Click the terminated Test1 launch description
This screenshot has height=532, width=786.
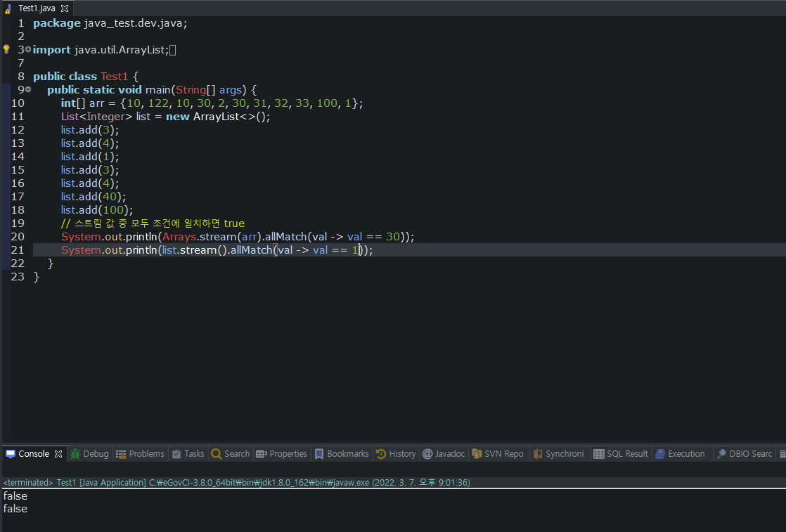pos(237,482)
